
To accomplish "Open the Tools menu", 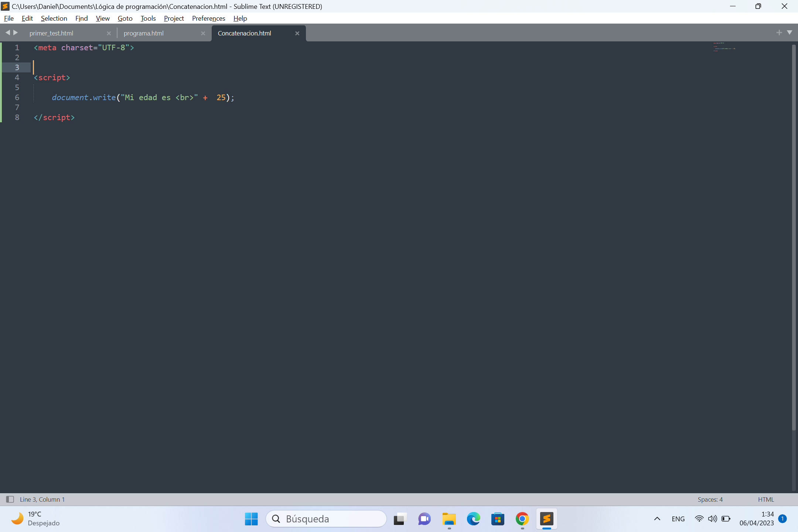I will pos(148,18).
